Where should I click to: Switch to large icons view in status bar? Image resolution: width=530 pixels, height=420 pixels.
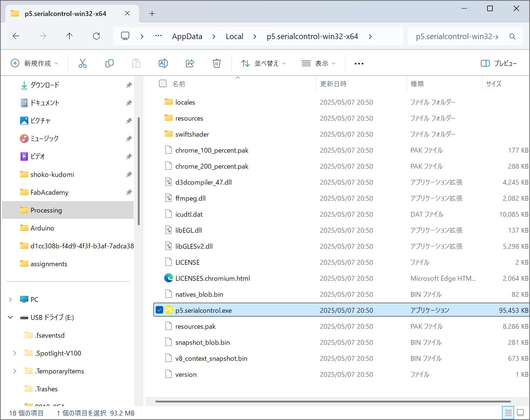(520, 413)
